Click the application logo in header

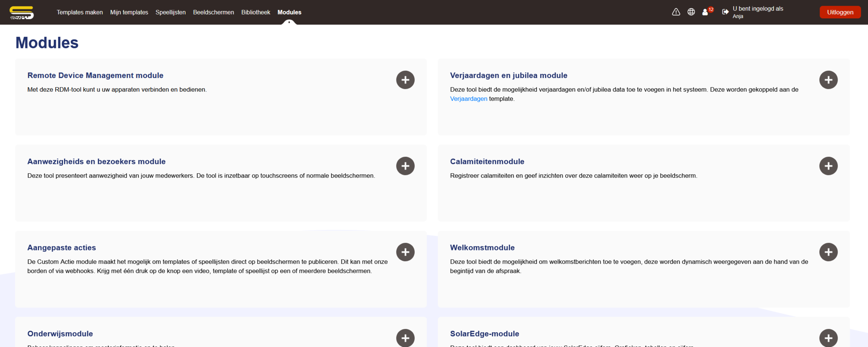coord(22,13)
